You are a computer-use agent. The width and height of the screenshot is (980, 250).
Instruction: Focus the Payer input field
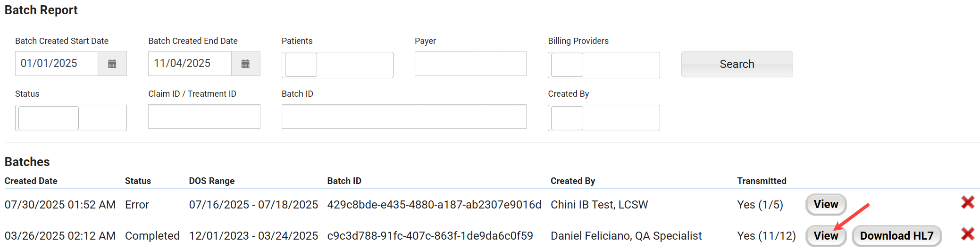[x=470, y=64]
